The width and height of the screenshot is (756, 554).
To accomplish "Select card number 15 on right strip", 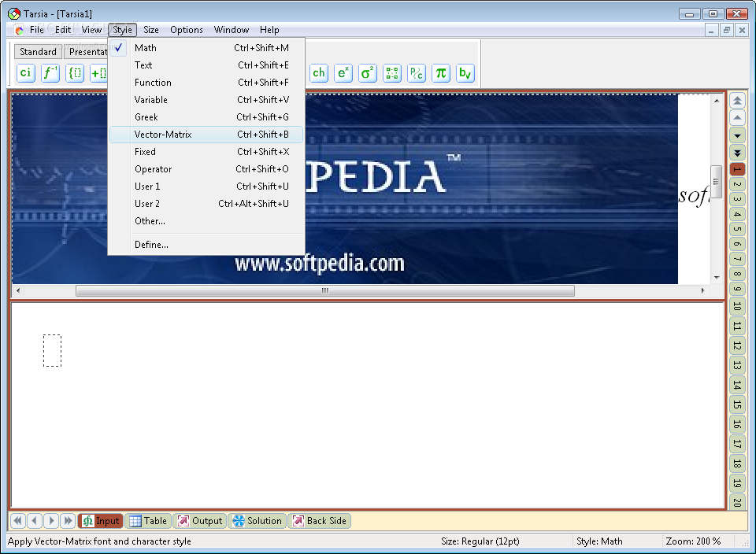I will pos(737,404).
